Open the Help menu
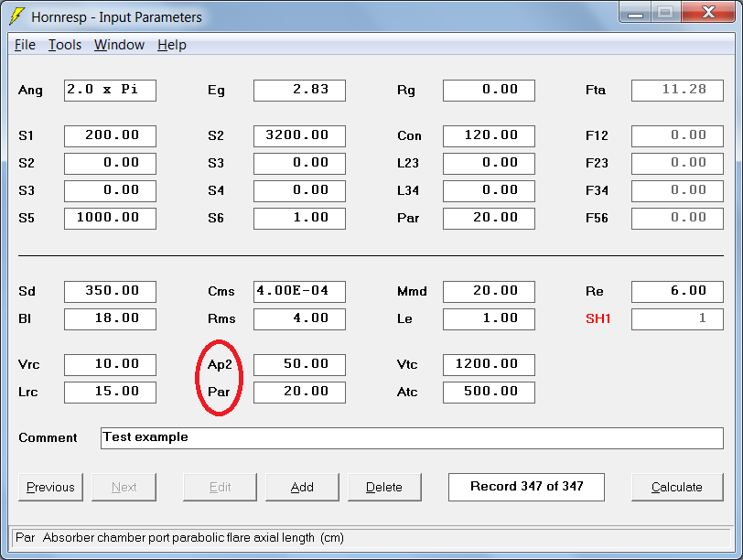The image size is (743, 560). point(171,45)
